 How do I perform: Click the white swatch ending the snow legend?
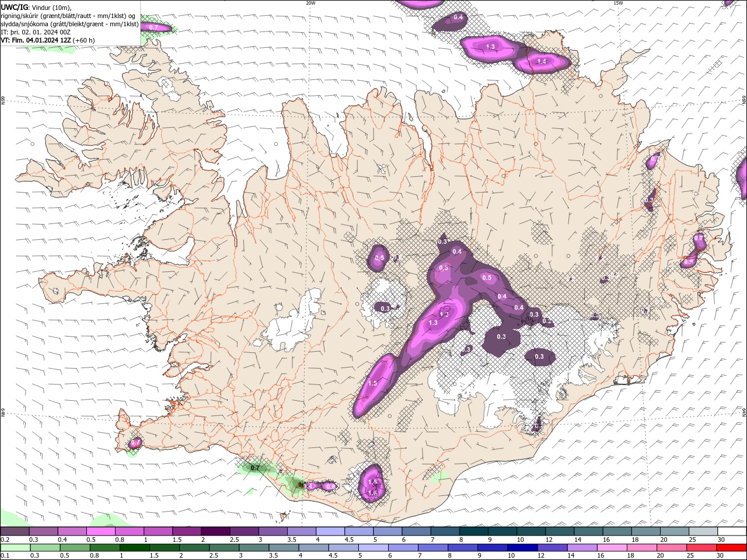732,531
